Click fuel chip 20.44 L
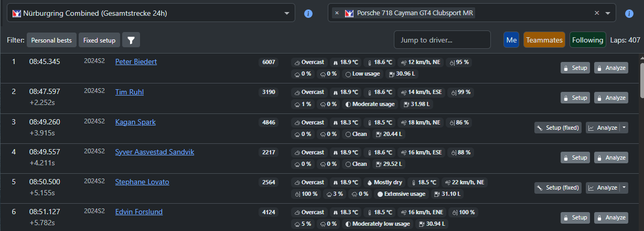 (x=389, y=134)
